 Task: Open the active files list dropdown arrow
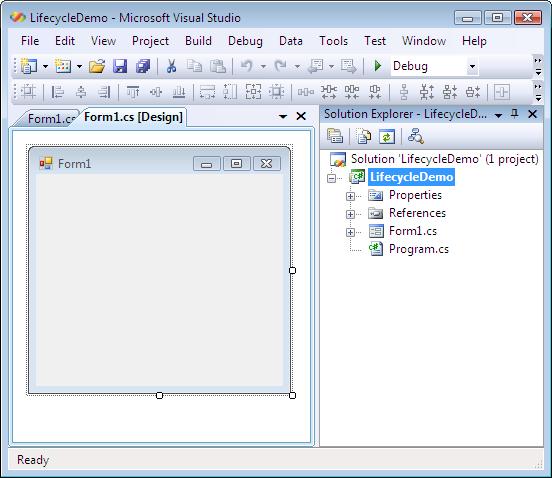click(283, 116)
